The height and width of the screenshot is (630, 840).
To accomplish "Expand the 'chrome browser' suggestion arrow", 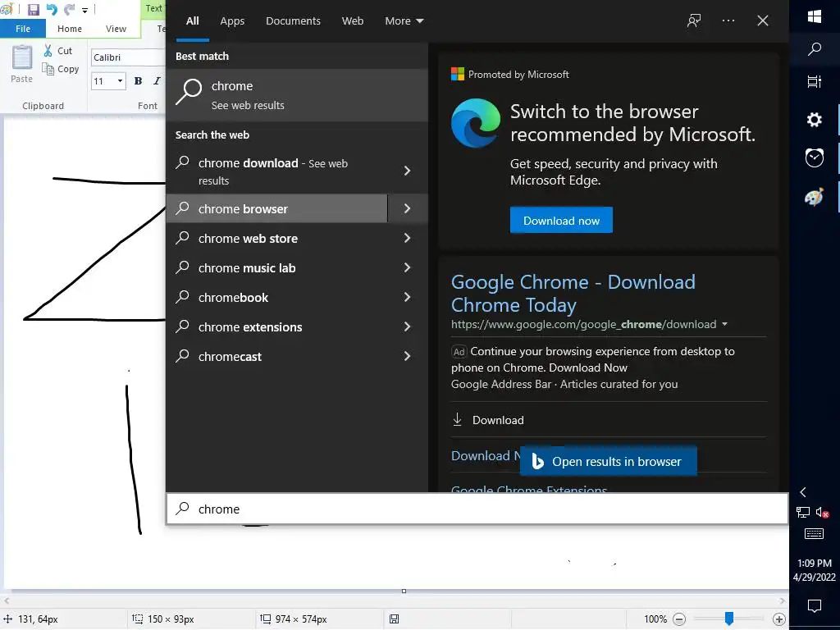I will [407, 208].
